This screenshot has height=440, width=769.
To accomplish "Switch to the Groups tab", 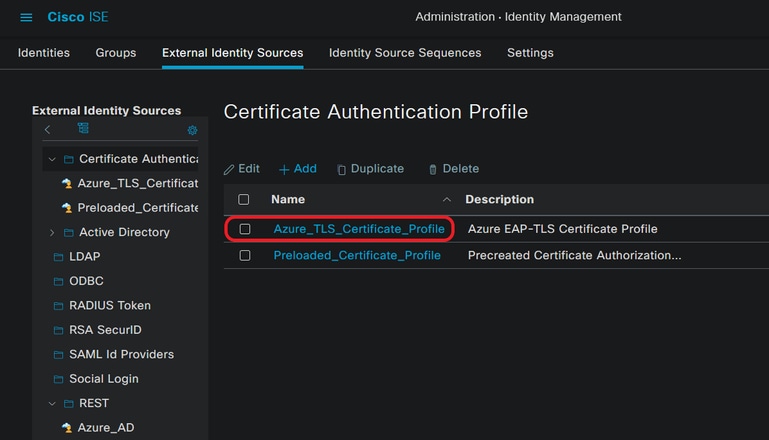I will [115, 53].
